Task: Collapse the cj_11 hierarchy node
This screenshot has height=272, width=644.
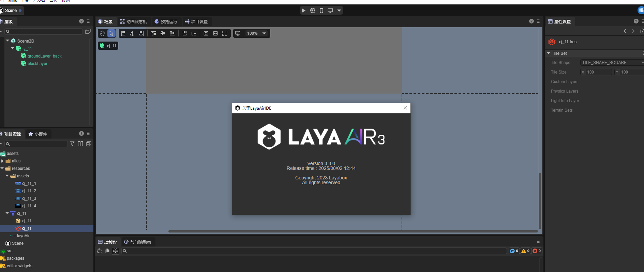Action: (x=13, y=48)
